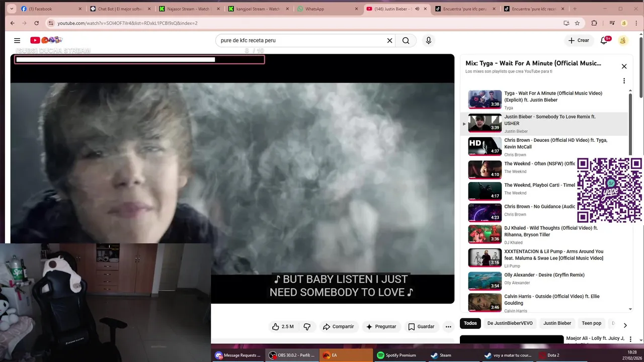Open Preguntar AI ask button
644x362 pixels.
tap(381, 327)
